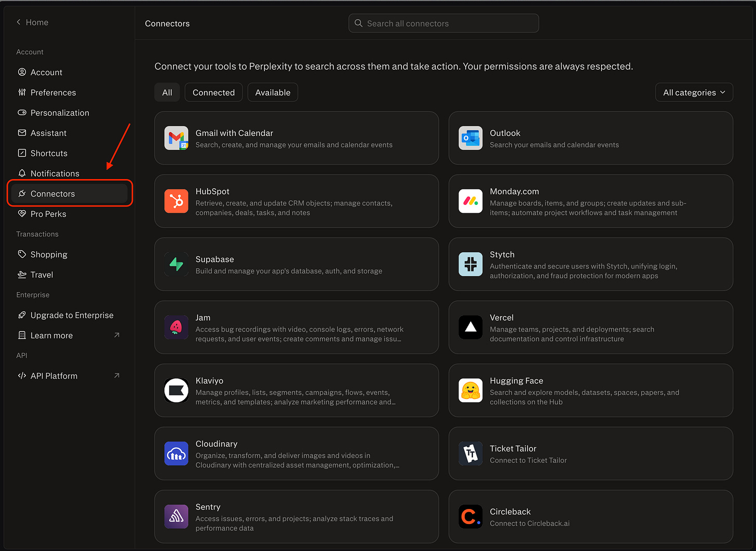Click the Notifications bell icon in sidebar

[21, 173]
